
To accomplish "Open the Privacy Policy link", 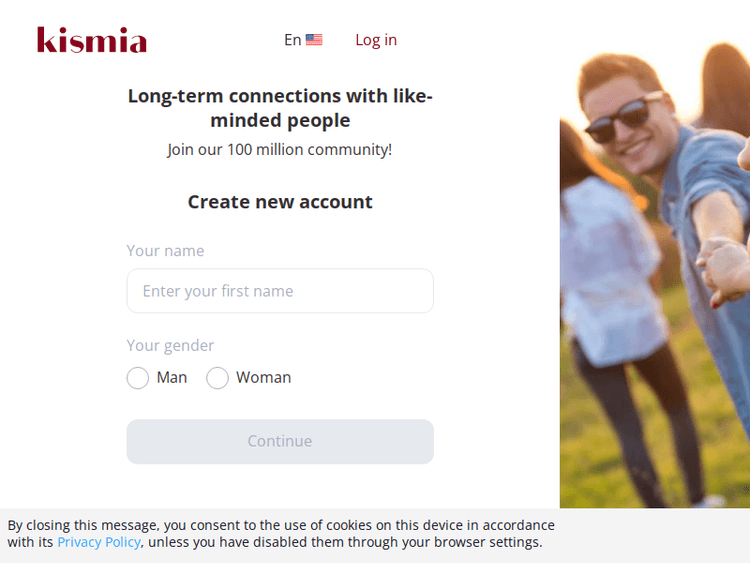I will click(x=99, y=542).
